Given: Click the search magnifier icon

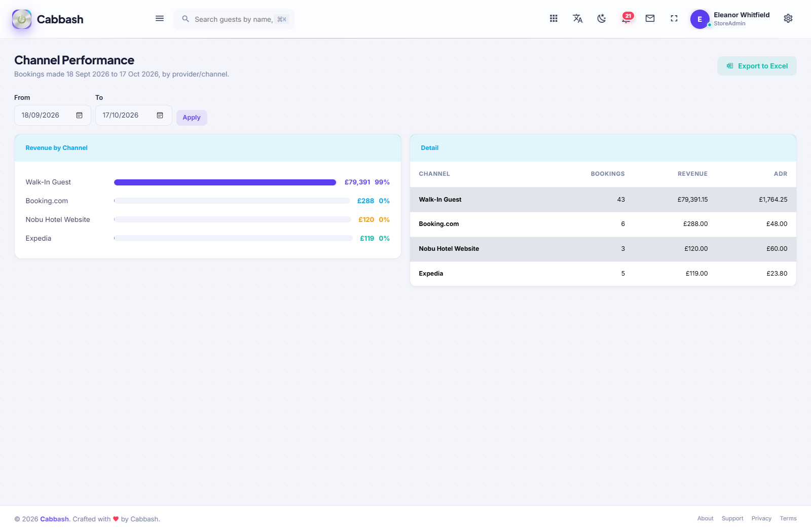Looking at the screenshot, I should tap(186, 19).
